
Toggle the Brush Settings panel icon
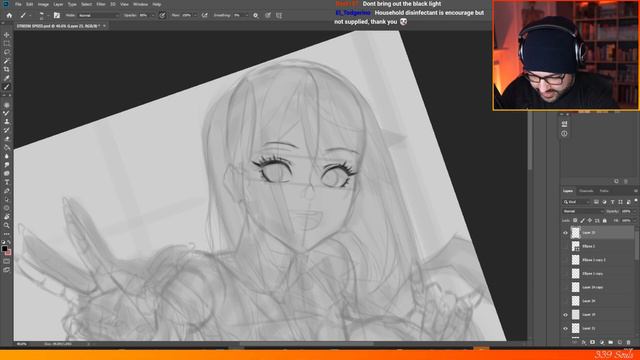pos(57,16)
